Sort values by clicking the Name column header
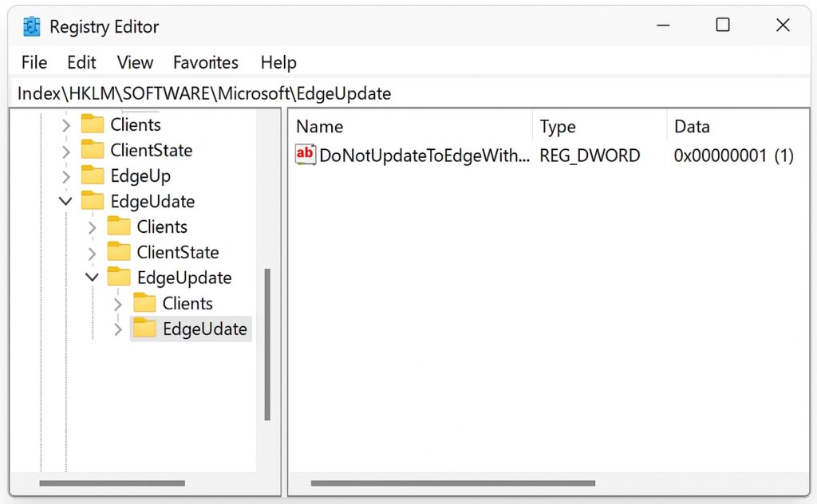 pyautogui.click(x=319, y=126)
